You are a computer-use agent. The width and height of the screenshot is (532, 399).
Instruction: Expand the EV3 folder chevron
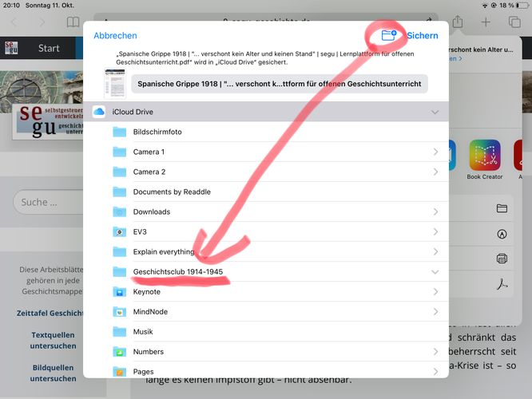pyautogui.click(x=435, y=232)
